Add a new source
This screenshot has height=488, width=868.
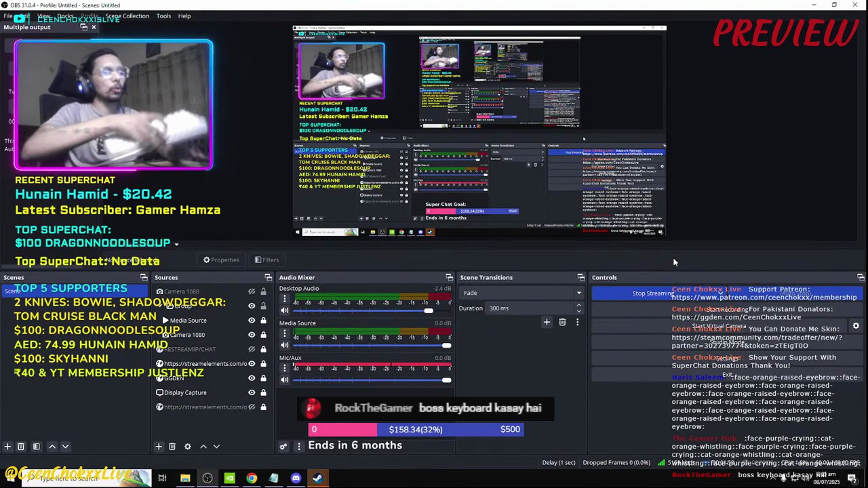pos(159,447)
